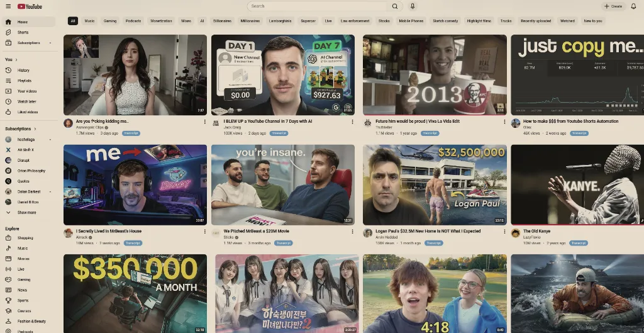Screen dimensions: 644x333
Task: Open options menu for I BLEW UP a YouTube Channel
Action: [x=352, y=121]
